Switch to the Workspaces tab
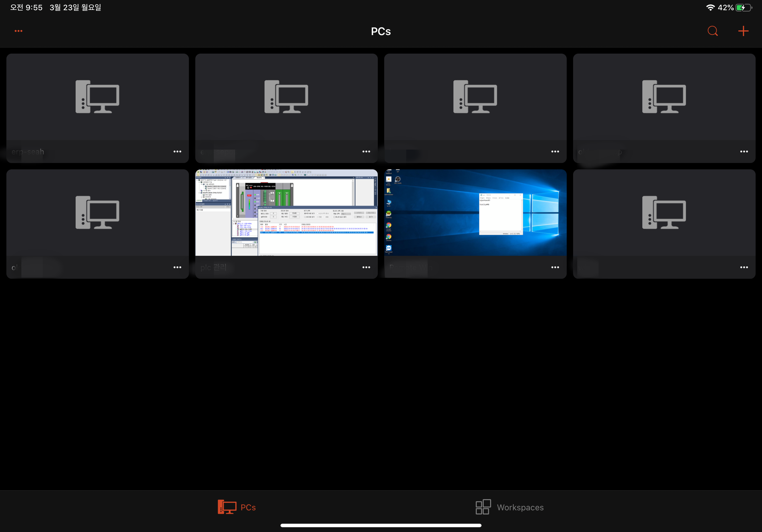 point(510,507)
